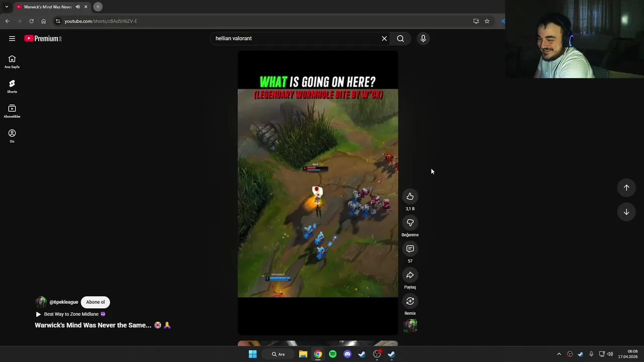Click the magnifier search button

coord(400,38)
